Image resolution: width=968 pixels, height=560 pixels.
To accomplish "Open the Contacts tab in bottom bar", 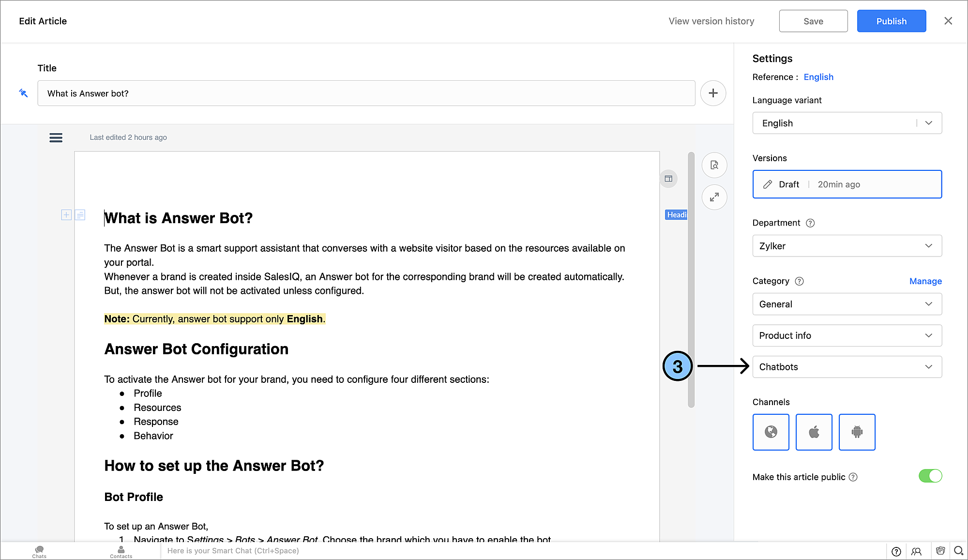I will [x=121, y=551].
